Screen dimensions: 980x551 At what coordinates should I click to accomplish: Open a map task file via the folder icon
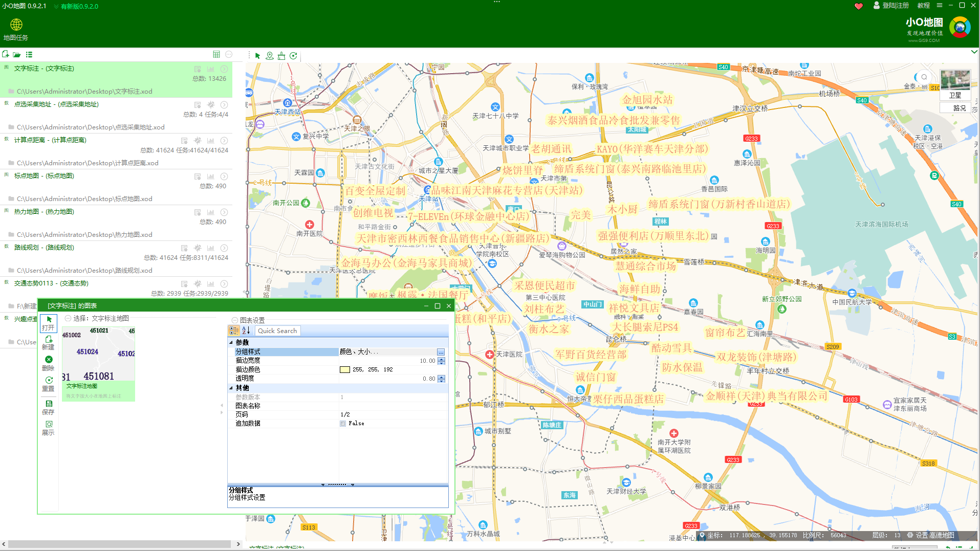point(17,54)
